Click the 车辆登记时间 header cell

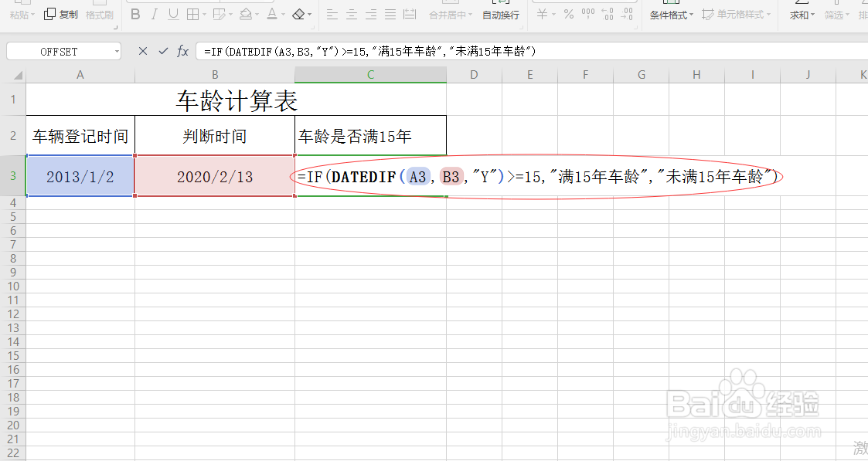[x=80, y=136]
